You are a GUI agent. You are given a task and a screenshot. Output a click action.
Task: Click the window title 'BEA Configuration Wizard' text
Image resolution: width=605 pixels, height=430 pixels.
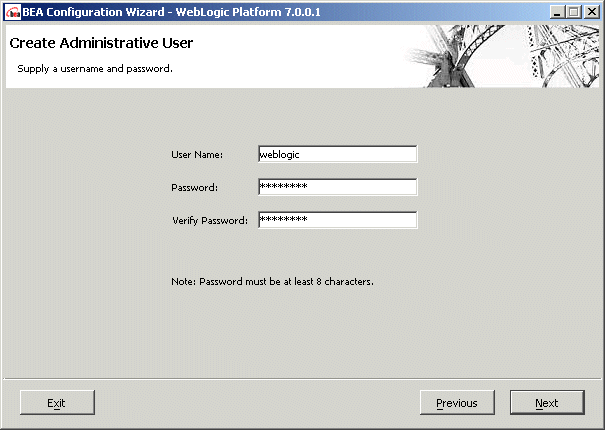click(93, 12)
